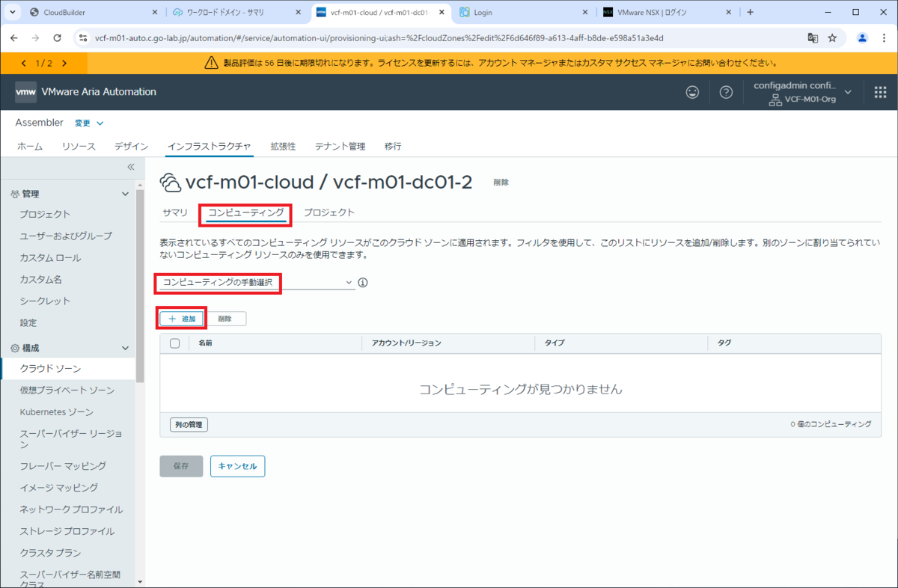
Task: Collapse the 構成 sidebar section
Action: (x=125, y=348)
